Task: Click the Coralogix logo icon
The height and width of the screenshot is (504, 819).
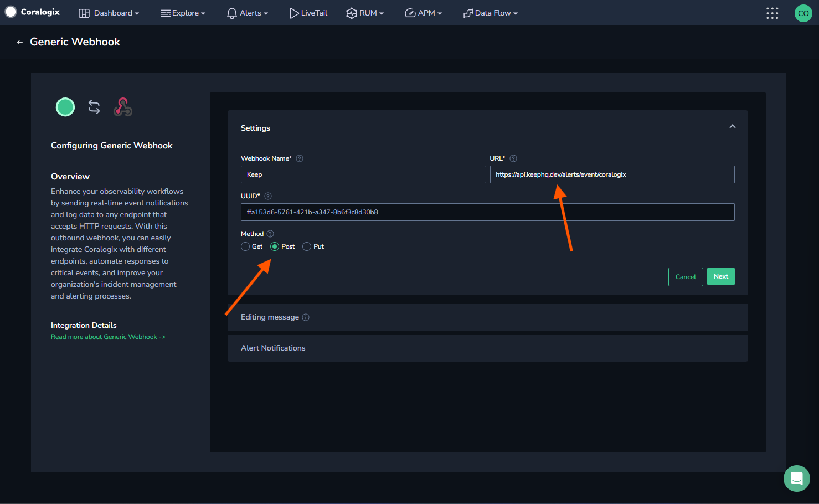Action: tap(11, 12)
